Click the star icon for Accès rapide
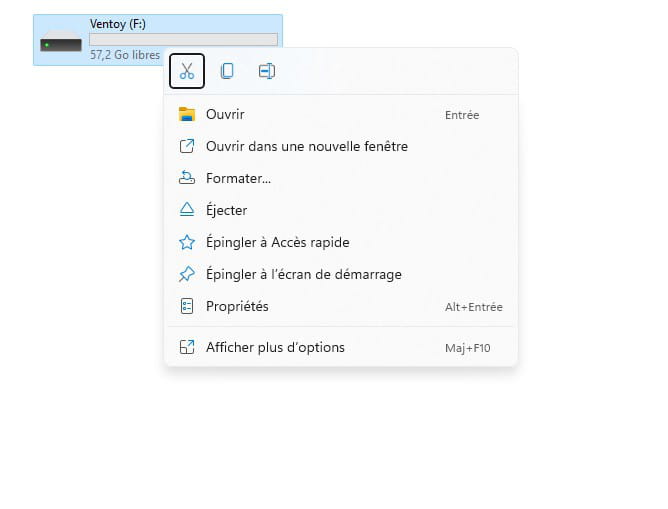 [x=187, y=242]
